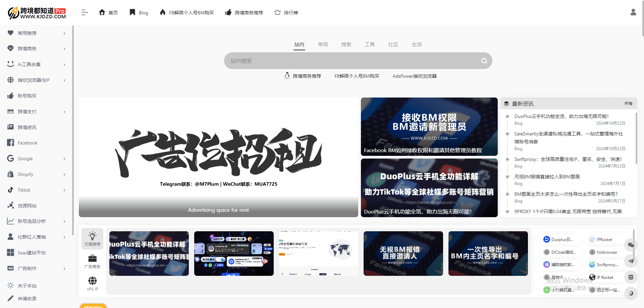The height and width of the screenshot is (308, 644).
Task: Expand the Google sidebar chevron
Action: click(x=64, y=159)
